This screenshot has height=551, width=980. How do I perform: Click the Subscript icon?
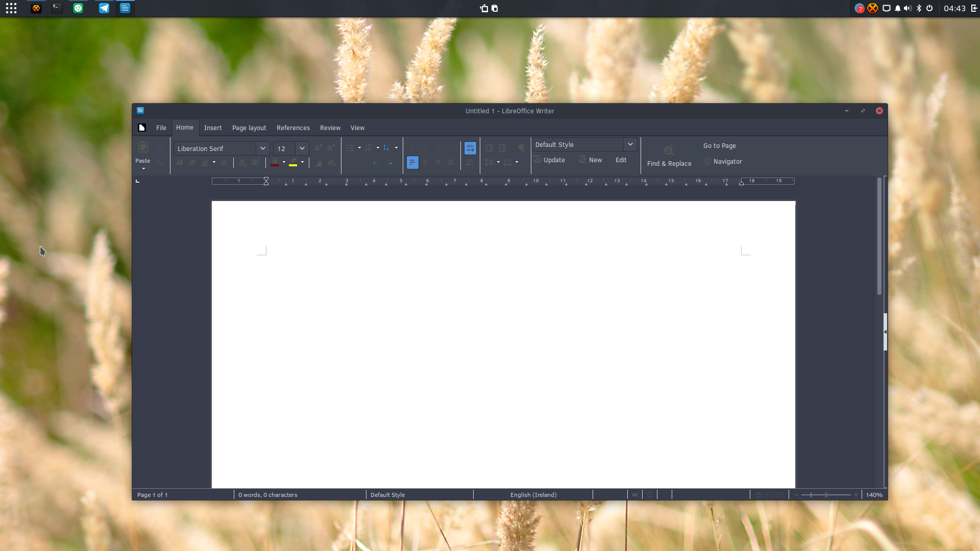(242, 162)
